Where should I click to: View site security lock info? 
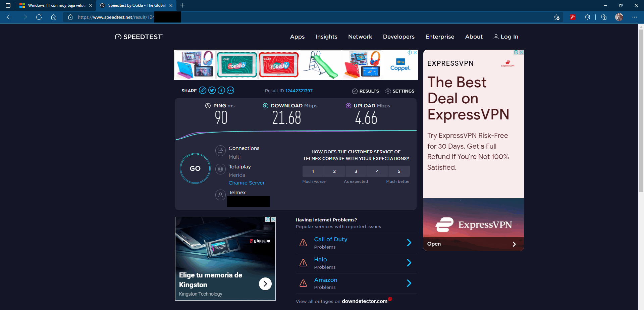(70, 17)
